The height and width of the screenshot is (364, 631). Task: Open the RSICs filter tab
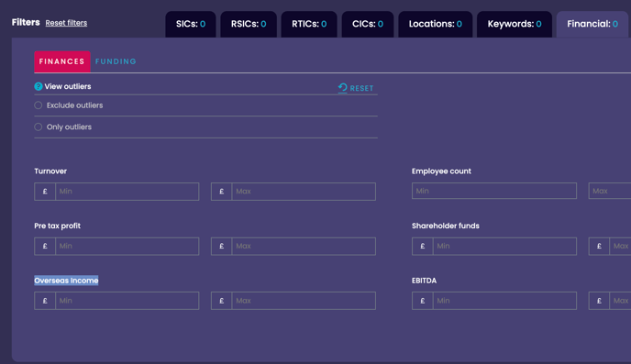249,24
